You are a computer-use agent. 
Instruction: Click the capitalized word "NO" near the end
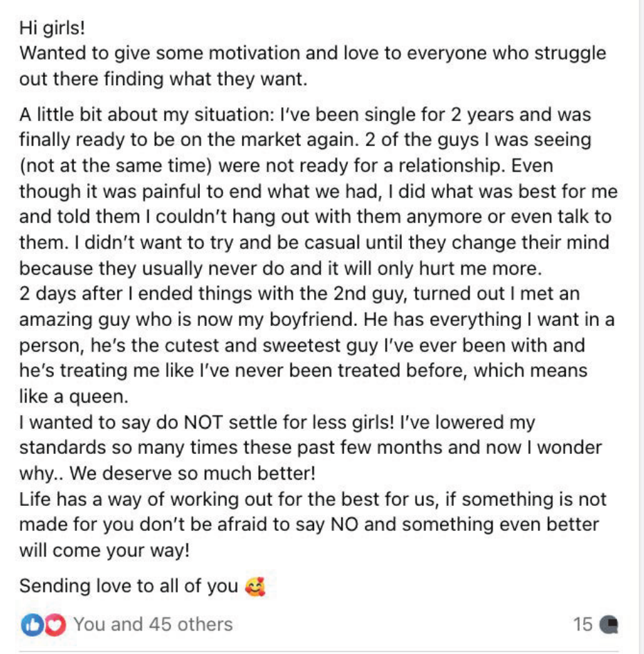[x=344, y=525]
